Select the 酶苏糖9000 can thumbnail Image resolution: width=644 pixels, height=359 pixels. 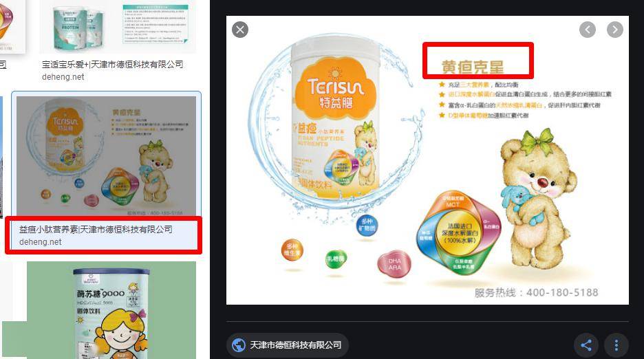point(111,310)
